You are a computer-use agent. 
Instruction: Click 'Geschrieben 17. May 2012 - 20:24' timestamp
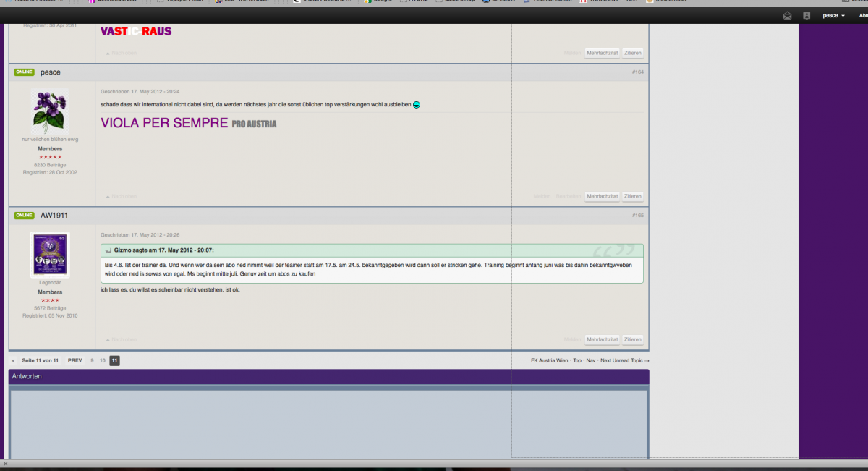click(x=140, y=92)
